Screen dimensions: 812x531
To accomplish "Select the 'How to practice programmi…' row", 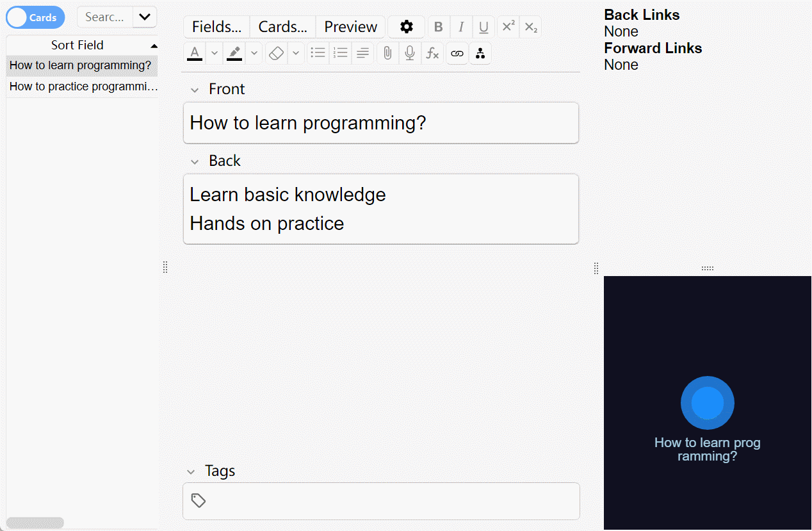I will [82, 86].
